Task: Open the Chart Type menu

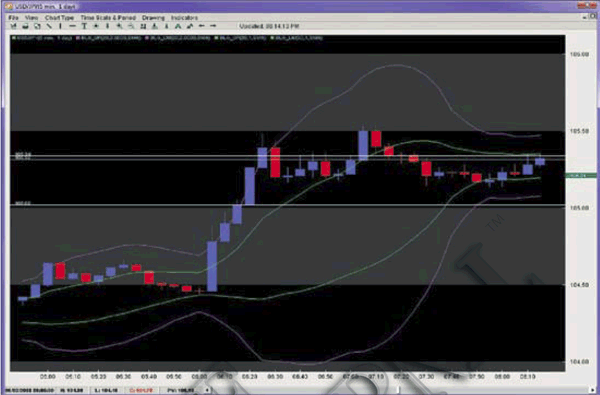Action: click(x=59, y=18)
